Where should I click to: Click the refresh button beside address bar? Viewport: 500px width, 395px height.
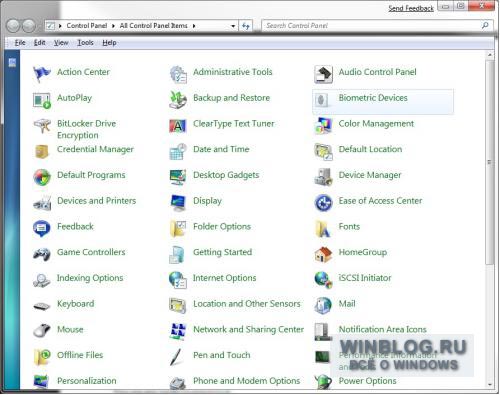point(246,26)
